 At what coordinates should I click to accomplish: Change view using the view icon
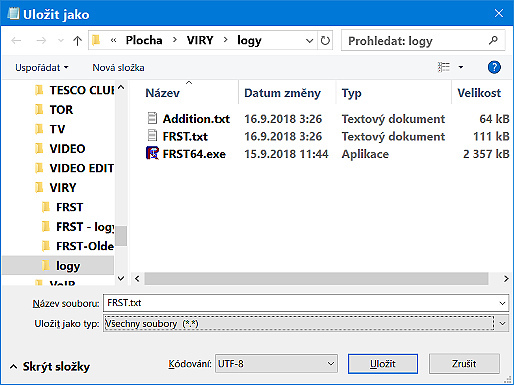[x=444, y=67]
